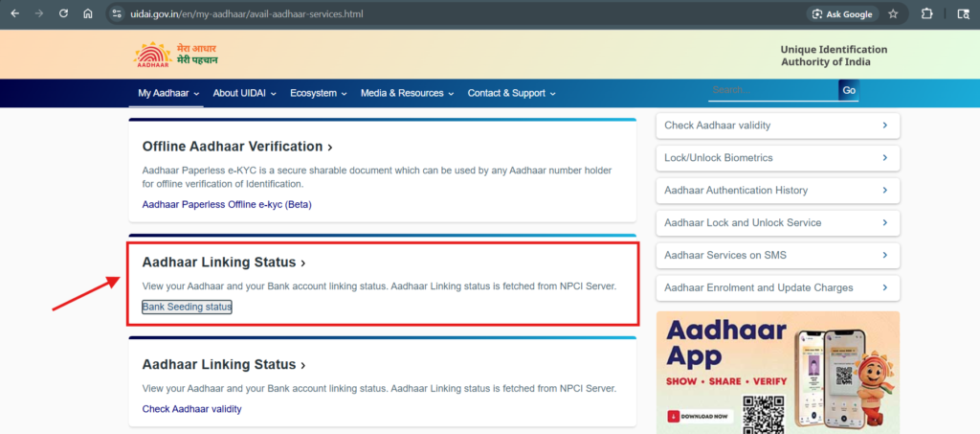Click inside the site search field
Image resolution: width=980 pixels, height=434 pixels.
pos(772,90)
